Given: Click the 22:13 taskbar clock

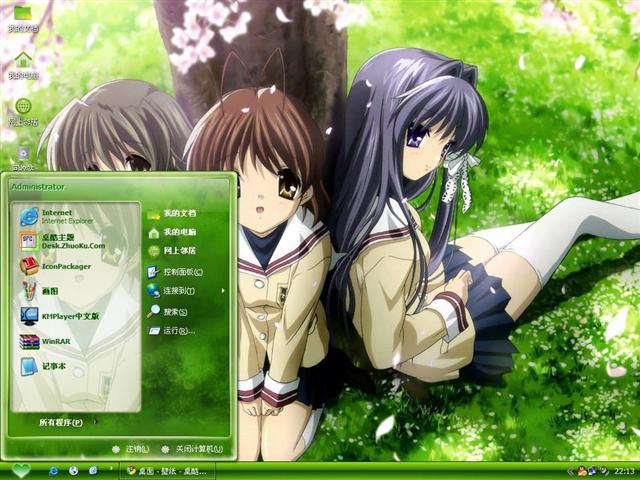Looking at the screenshot, I should pyautogui.click(x=624, y=472).
